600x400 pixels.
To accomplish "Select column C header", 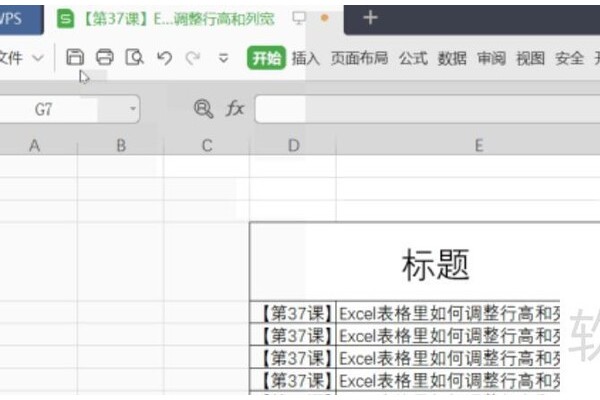I will coord(207,145).
